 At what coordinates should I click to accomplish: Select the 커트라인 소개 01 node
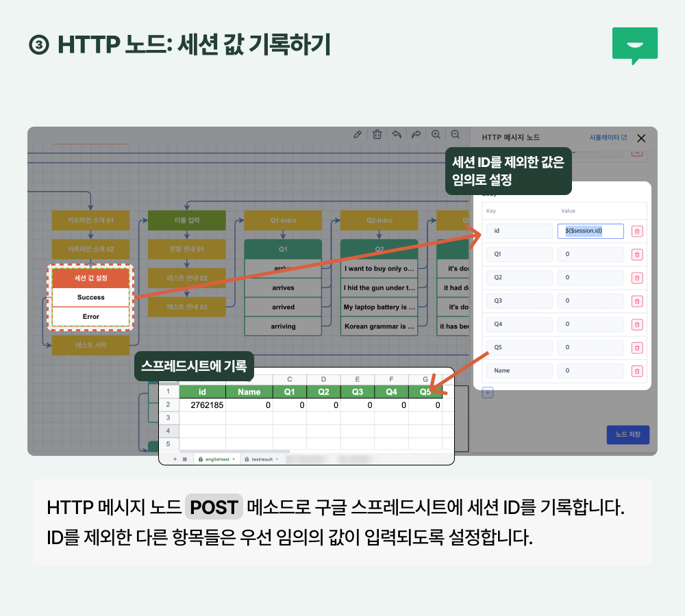[x=91, y=220]
